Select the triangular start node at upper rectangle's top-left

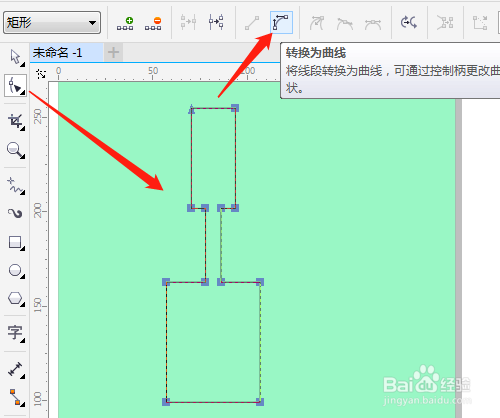[191, 109]
